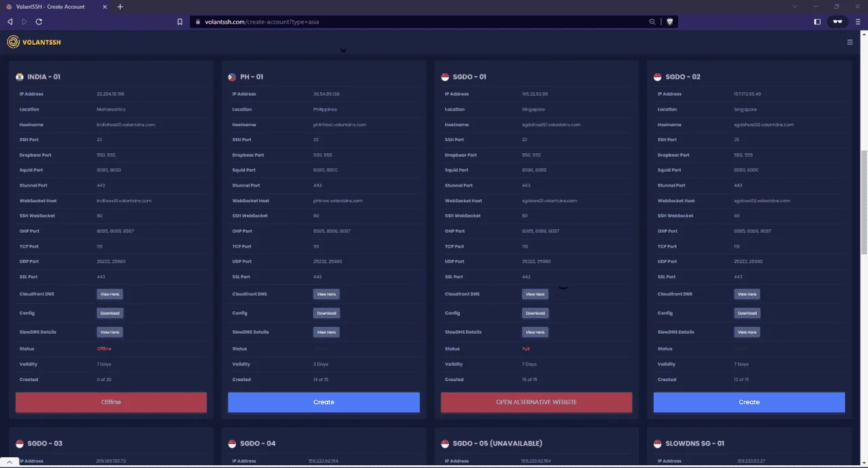Go back in browser history
The image size is (868, 468).
point(10,22)
